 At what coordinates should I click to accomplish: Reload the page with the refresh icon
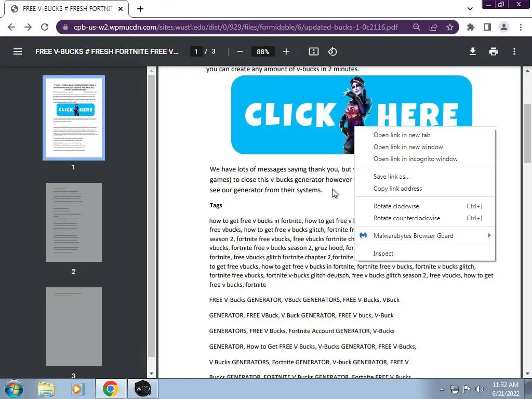(x=45, y=27)
